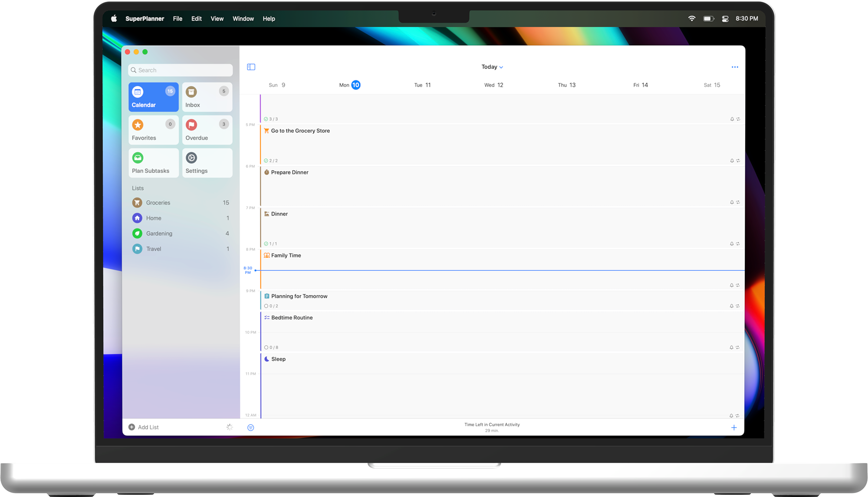
Task: Open the three-dot more options menu
Action: [x=734, y=67]
